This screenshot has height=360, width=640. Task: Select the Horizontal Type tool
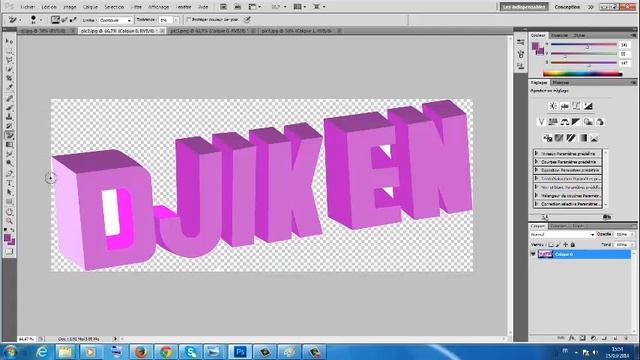[9, 183]
